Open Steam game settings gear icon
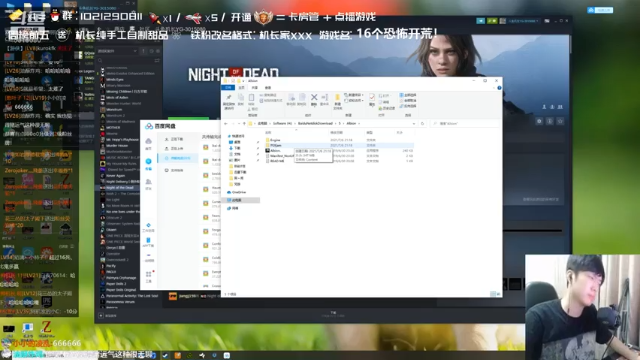This screenshot has height=360, width=640. tap(539, 121)
